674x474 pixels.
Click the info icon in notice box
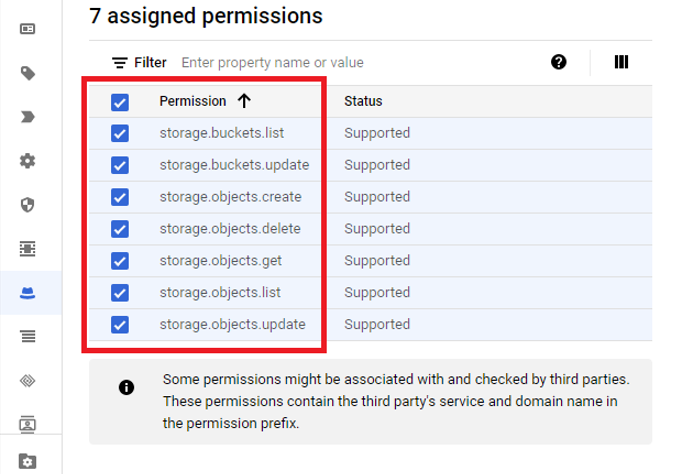126,388
